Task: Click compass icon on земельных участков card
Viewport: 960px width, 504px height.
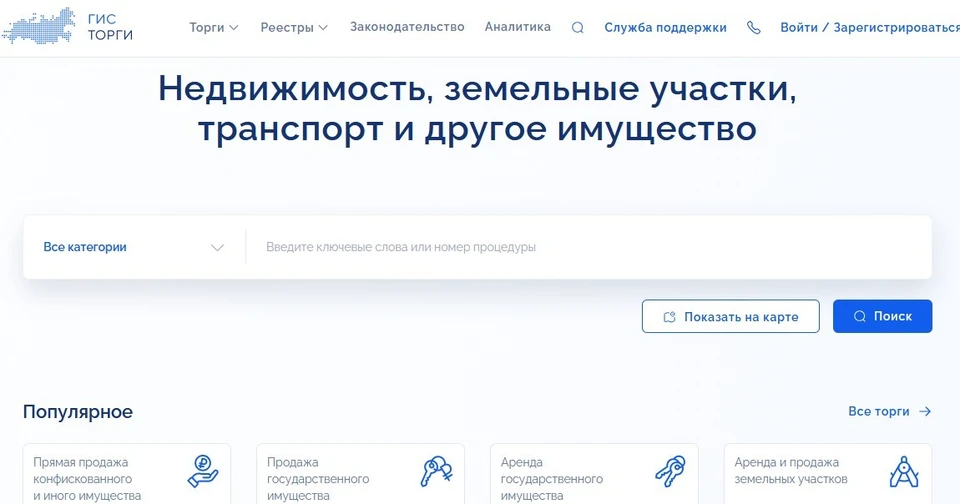Action: tap(904, 472)
